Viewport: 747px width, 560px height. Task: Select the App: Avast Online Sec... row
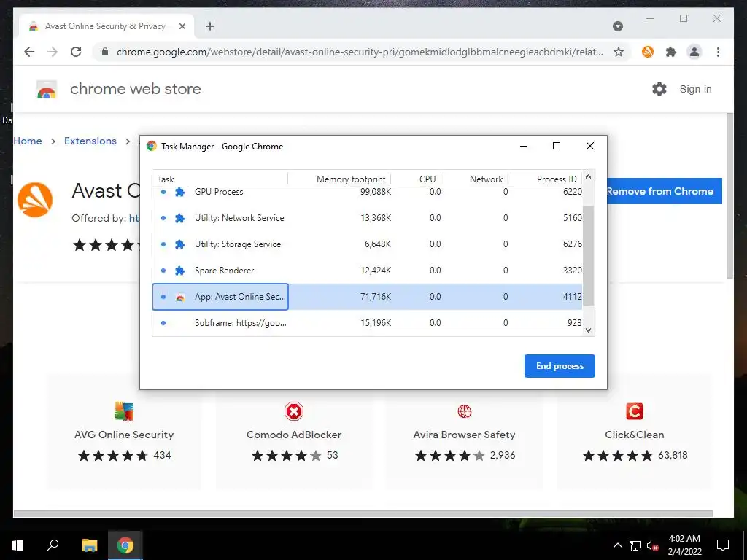368,296
